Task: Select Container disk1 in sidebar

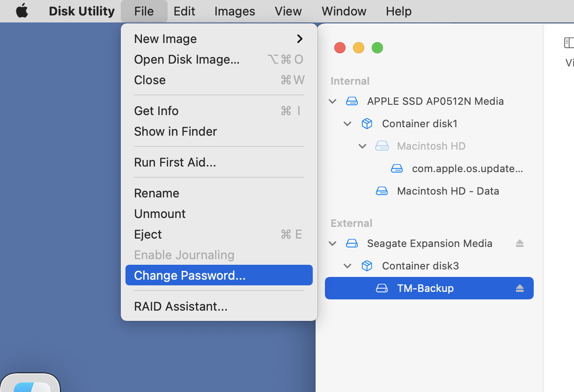Action: point(429,123)
